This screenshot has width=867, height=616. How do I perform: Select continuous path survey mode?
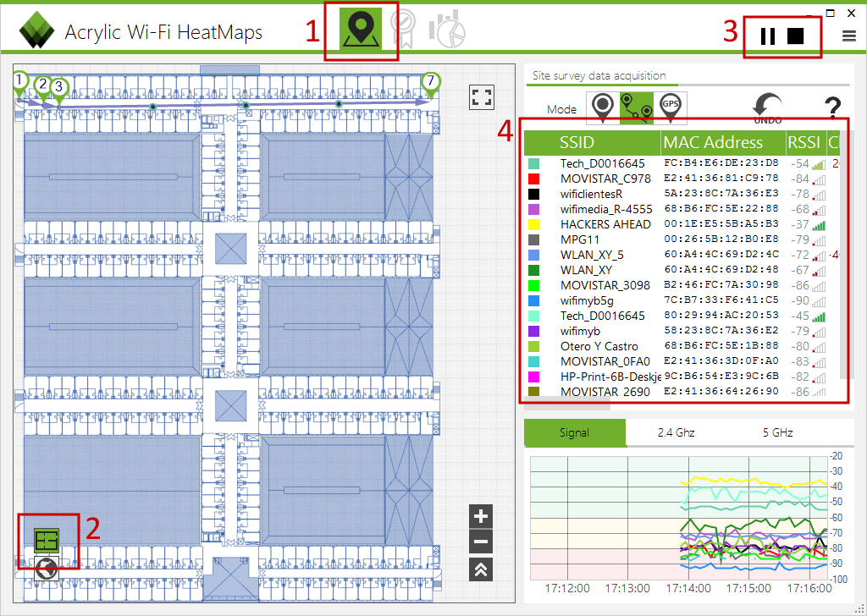pos(637,107)
